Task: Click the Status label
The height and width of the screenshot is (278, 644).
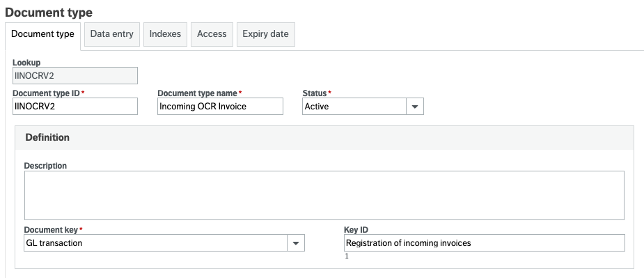Action: tap(314, 93)
